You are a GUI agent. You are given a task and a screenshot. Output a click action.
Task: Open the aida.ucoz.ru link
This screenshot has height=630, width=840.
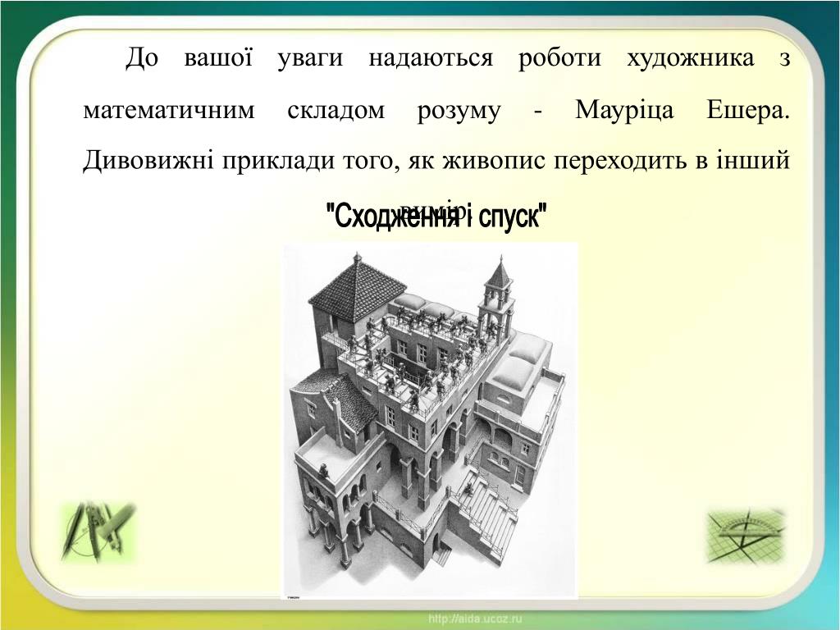(475, 619)
